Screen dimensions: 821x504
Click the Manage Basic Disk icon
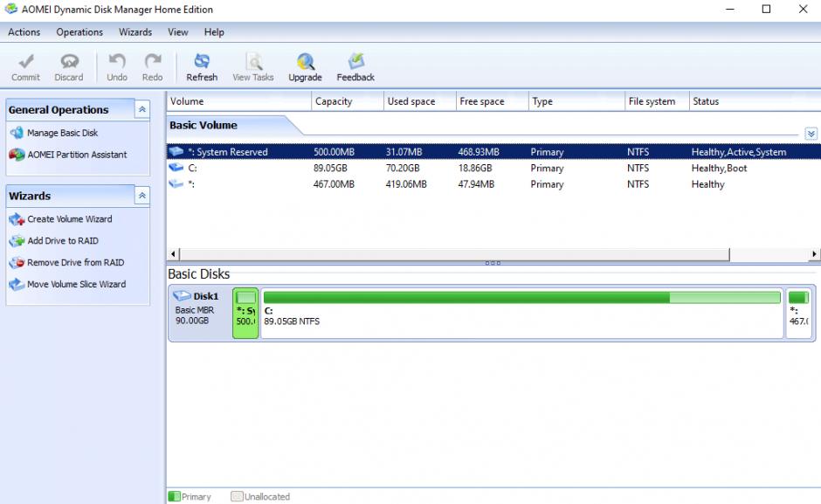17,133
